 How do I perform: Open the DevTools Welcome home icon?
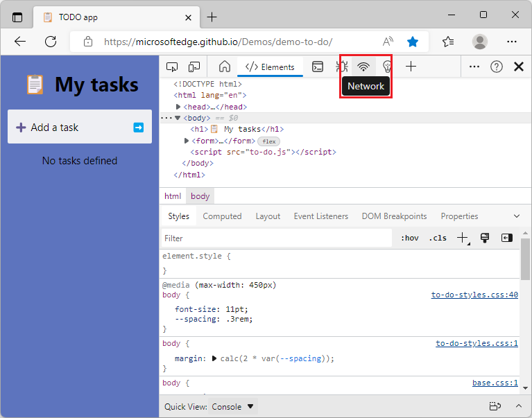click(224, 67)
